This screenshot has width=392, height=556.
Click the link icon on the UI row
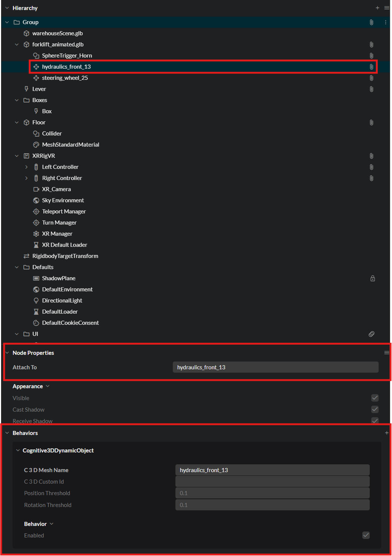371,334
